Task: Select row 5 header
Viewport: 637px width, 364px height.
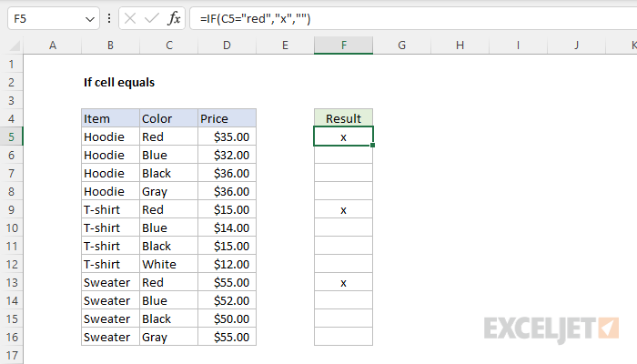Action: (x=11, y=136)
